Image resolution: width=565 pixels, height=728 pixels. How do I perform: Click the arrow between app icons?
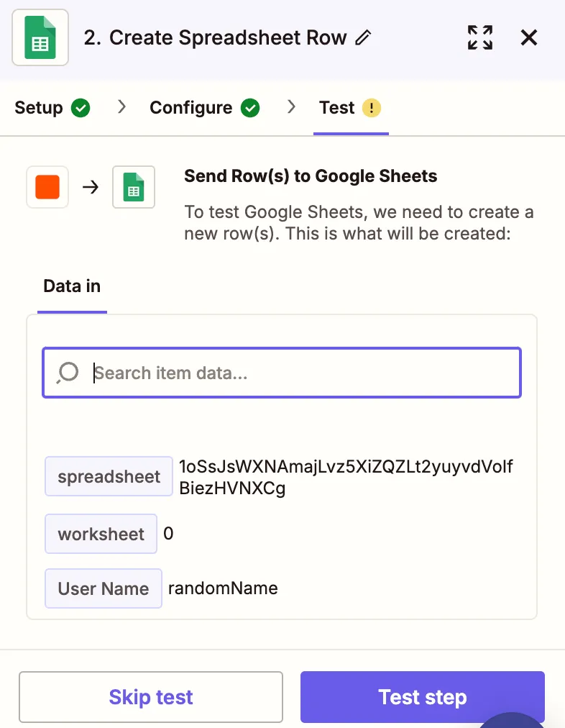[91, 187]
